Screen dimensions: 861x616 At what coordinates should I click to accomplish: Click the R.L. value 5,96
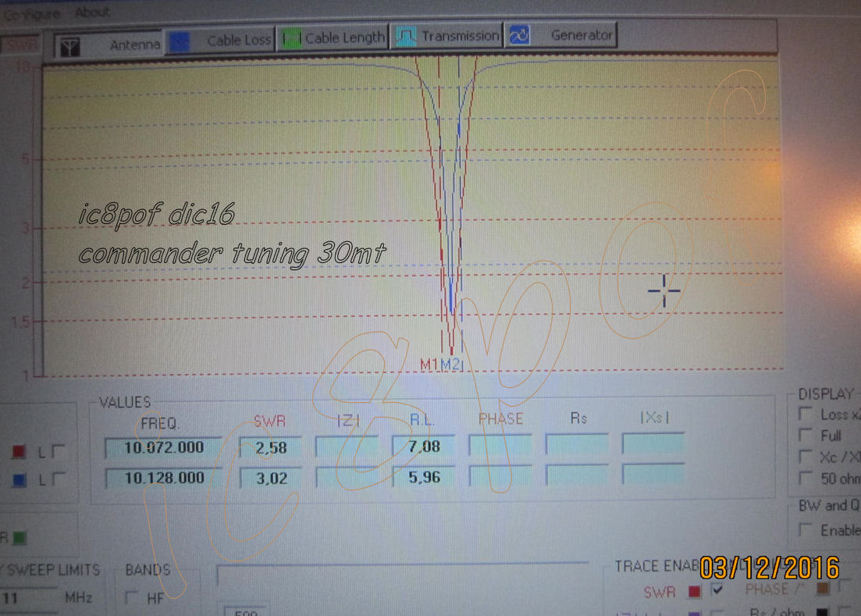(424, 476)
